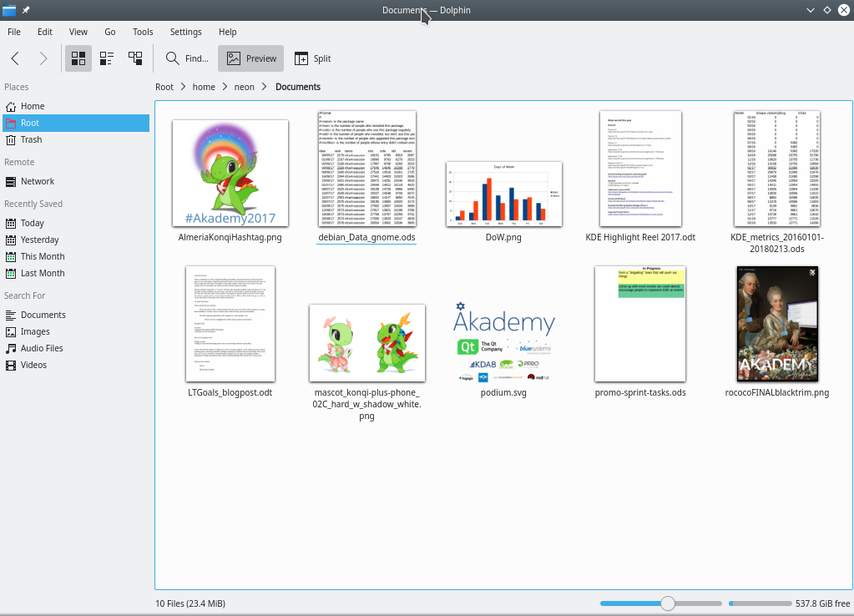Navigate to neon in breadcrumb path
854x616 pixels.
pyautogui.click(x=245, y=87)
